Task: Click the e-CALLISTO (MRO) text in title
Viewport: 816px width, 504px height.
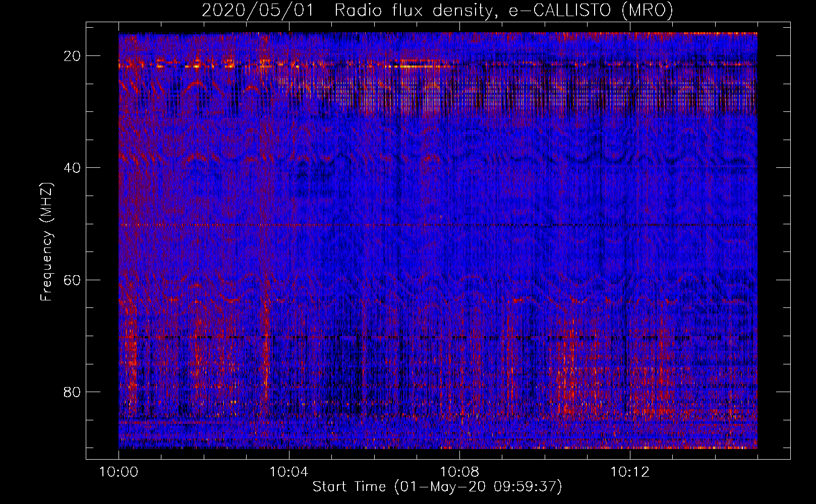Action: [x=591, y=10]
